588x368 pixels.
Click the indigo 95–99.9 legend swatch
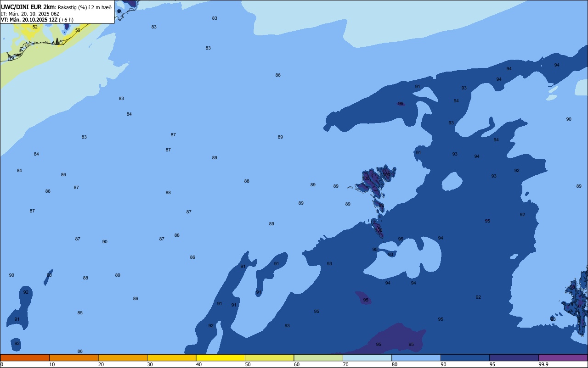click(514, 357)
